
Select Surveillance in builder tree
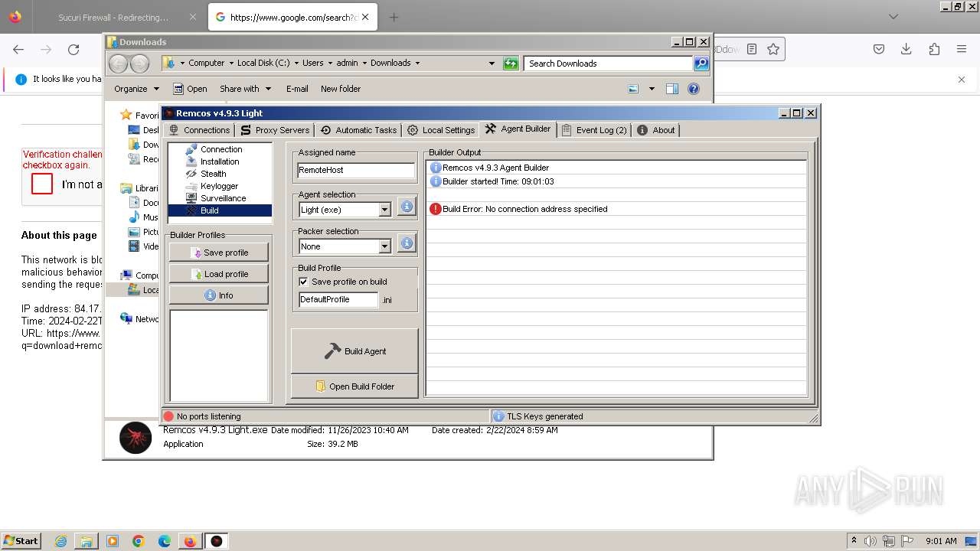click(223, 198)
